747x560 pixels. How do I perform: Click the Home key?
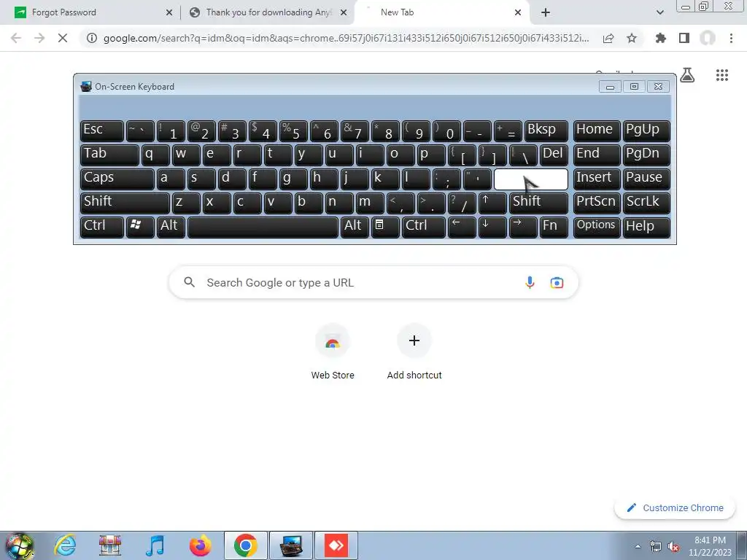597,131
